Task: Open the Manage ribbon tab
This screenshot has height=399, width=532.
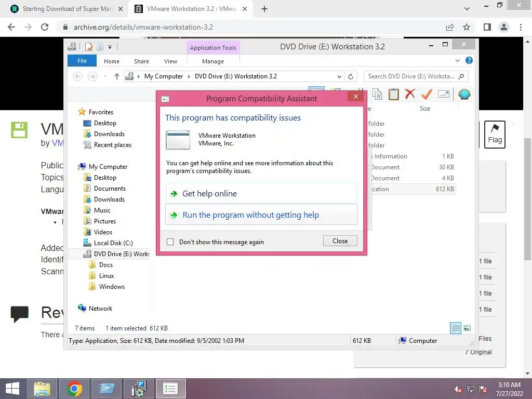Action: coord(213,61)
